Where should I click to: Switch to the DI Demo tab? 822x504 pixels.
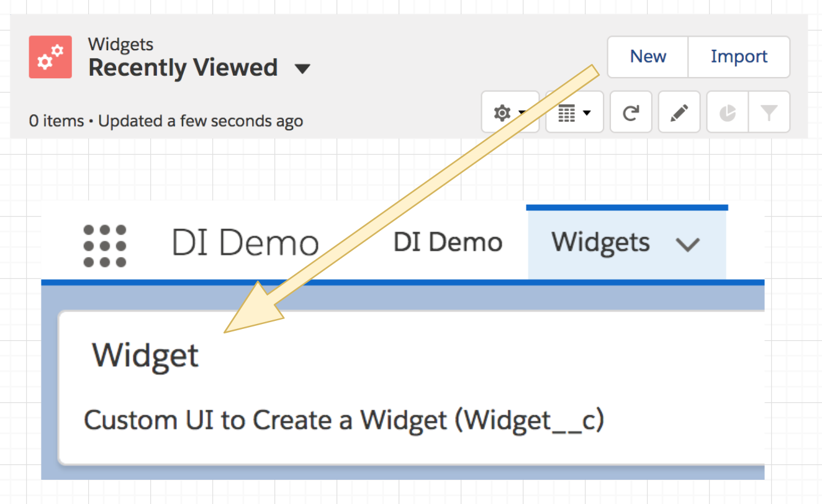[448, 243]
